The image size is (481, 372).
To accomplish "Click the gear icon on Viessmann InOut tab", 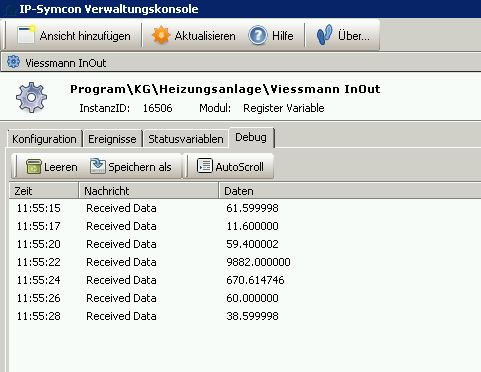I will click(14, 62).
